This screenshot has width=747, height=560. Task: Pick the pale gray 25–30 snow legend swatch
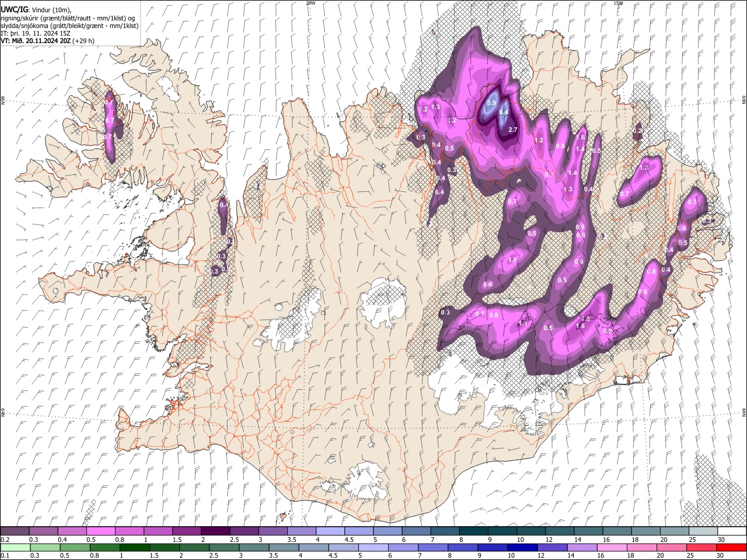[703, 531]
